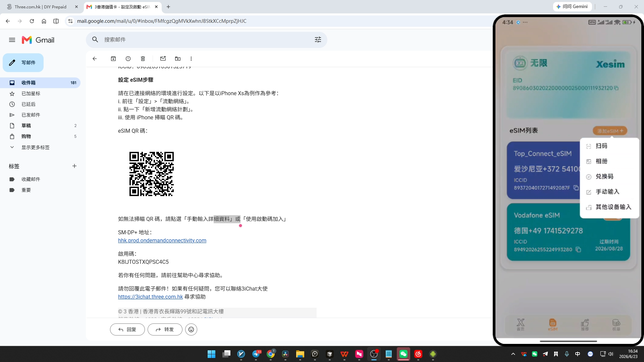Switch to Three.com.hk DIY Prepaid tab
Screen dimensions: 644x362
coord(40,7)
